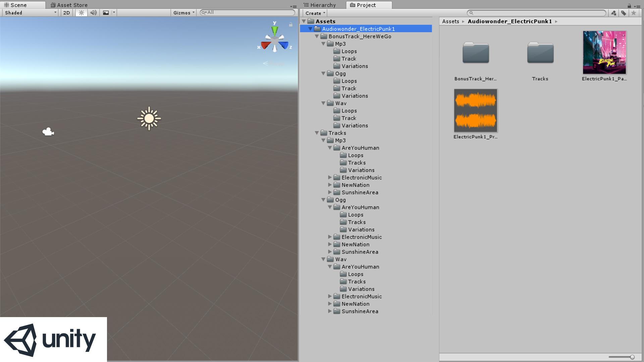
Task: Collapse the Tracks folder arrow in tree
Action: 317,133
